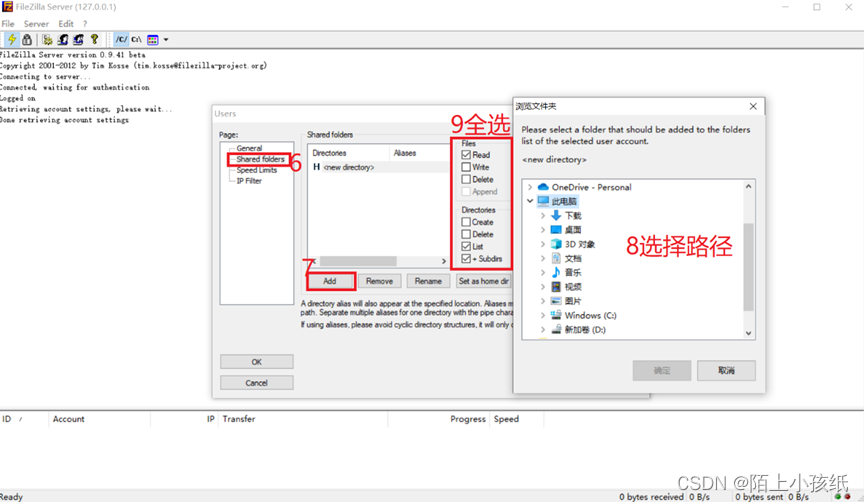Image resolution: width=864 pixels, height=502 pixels.
Task: Select the 新加卷 (D:) drive icon
Action: click(556, 329)
